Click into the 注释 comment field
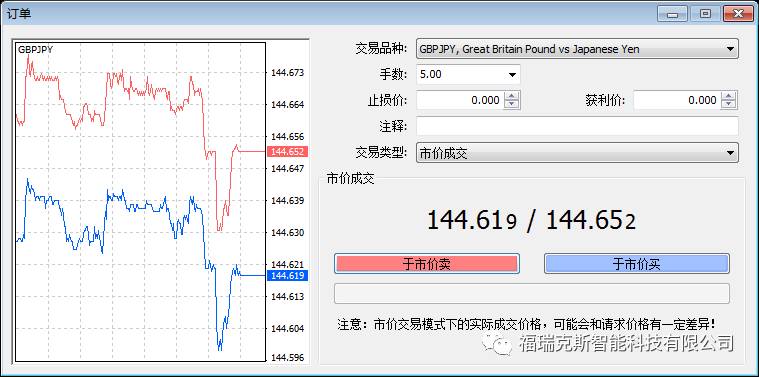 pyautogui.click(x=577, y=126)
